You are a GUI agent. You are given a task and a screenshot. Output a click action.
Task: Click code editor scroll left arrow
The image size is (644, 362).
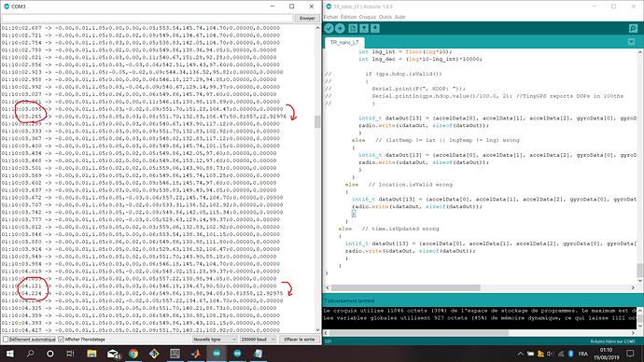(328, 287)
